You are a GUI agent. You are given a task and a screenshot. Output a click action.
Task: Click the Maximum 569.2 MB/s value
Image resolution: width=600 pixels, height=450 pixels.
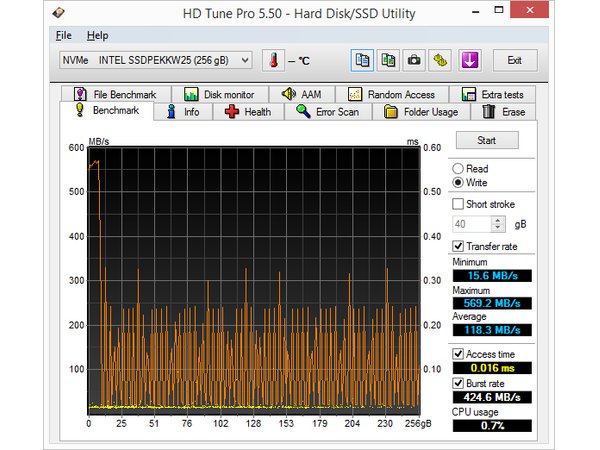click(492, 303)
